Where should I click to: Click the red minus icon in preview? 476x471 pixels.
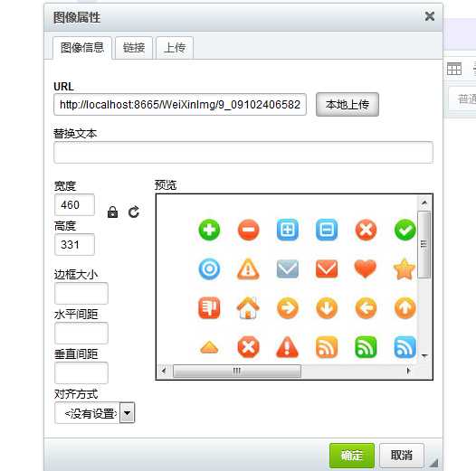click(x=248, y=230)
